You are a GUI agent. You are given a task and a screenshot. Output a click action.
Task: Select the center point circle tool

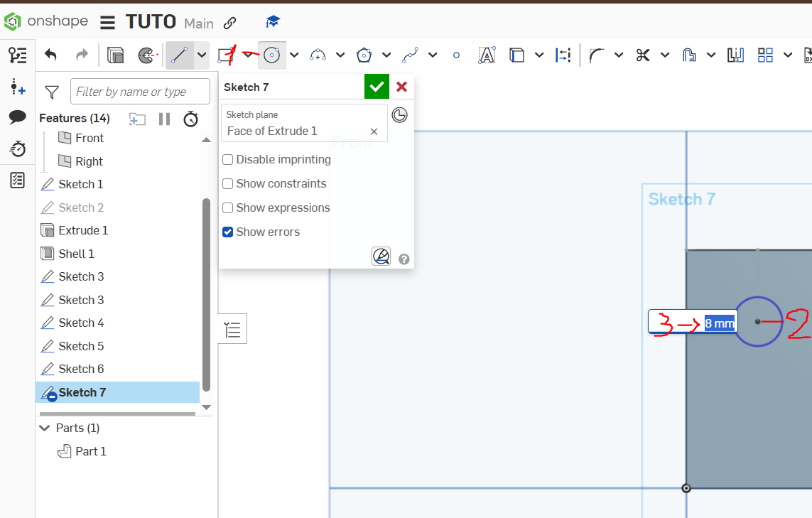point(271,55)
